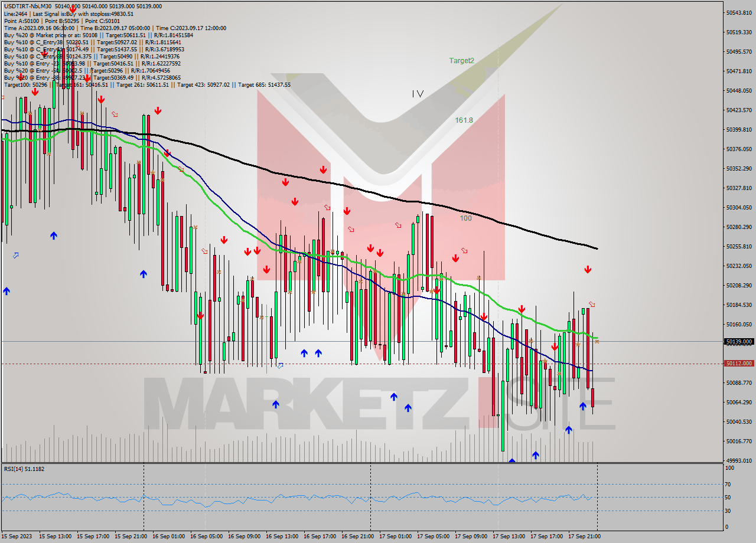Click the 50423.570 price axis label

pyautogui.click(x=739, y=110)
